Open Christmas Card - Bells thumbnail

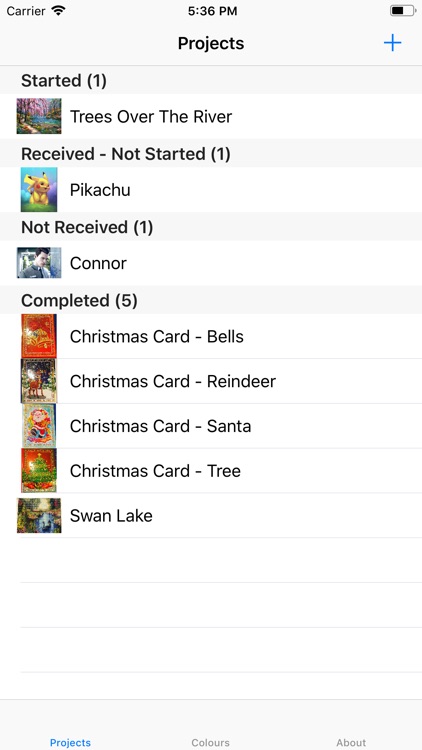point(39,336)
